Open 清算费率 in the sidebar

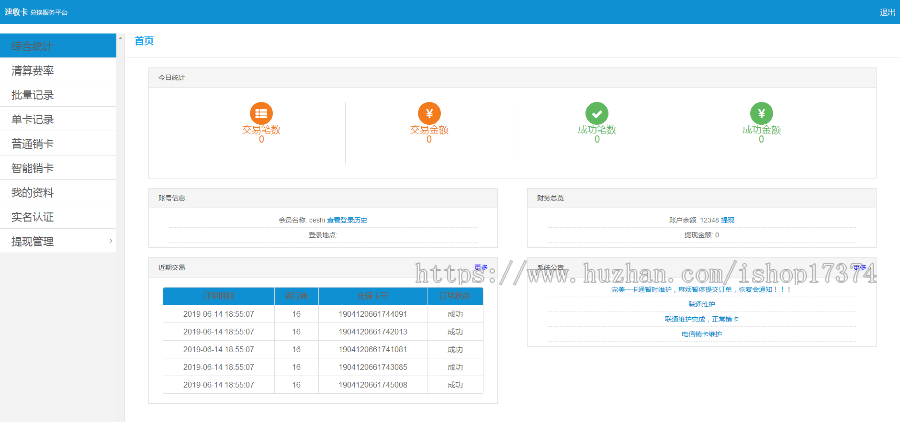(x=32, y=71)
